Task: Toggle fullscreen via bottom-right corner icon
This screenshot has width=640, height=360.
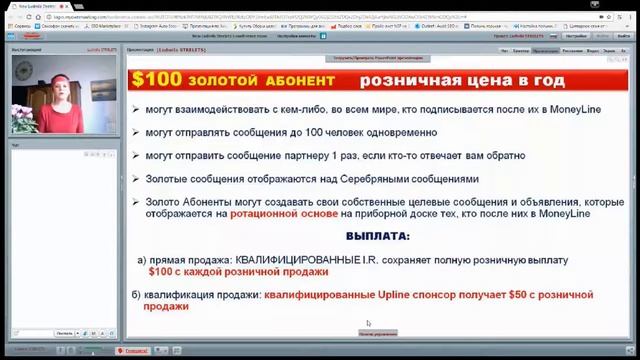Action: 631,350
